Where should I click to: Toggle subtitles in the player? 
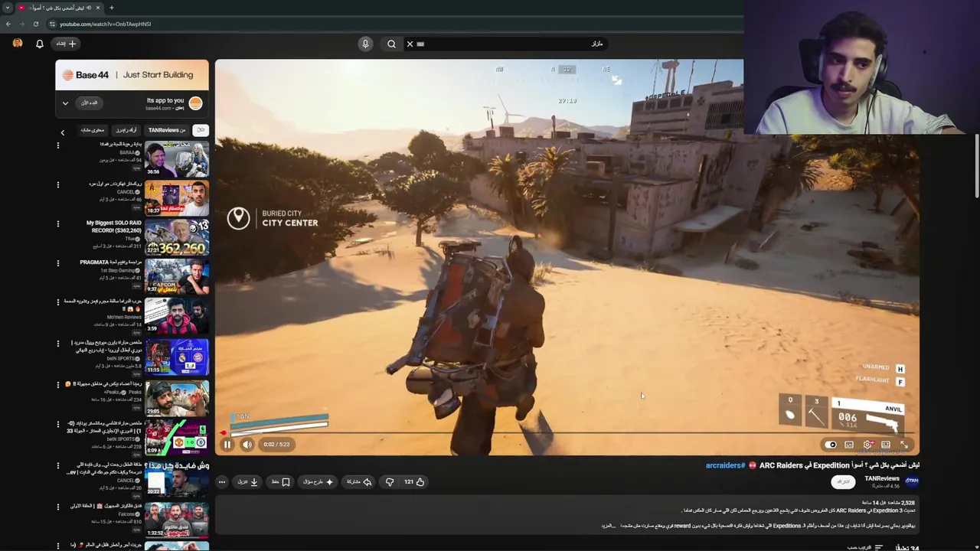click(849, 445)
